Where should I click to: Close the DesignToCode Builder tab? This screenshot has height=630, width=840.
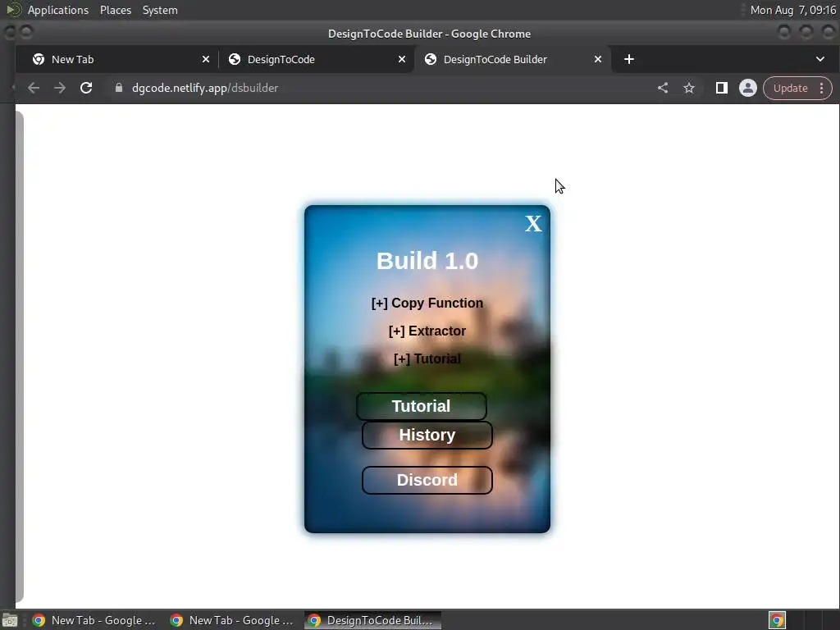(598, 59)
